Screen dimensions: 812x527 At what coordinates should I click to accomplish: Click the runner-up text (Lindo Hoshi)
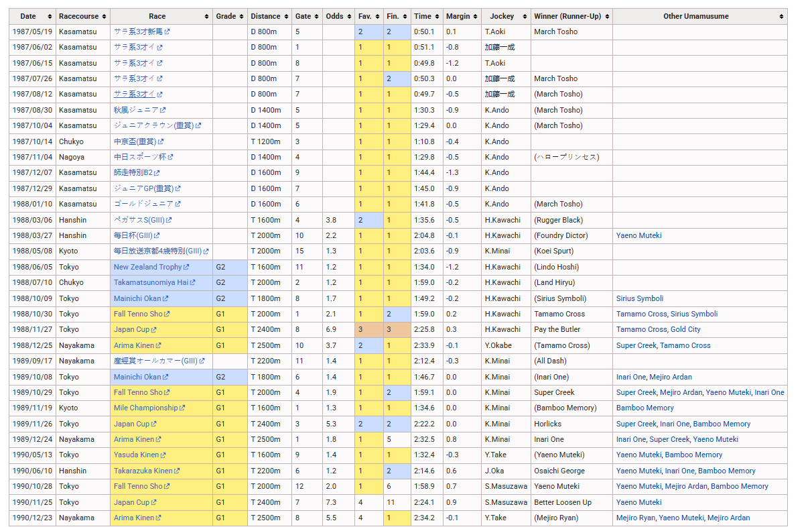[x=557, y=267]
